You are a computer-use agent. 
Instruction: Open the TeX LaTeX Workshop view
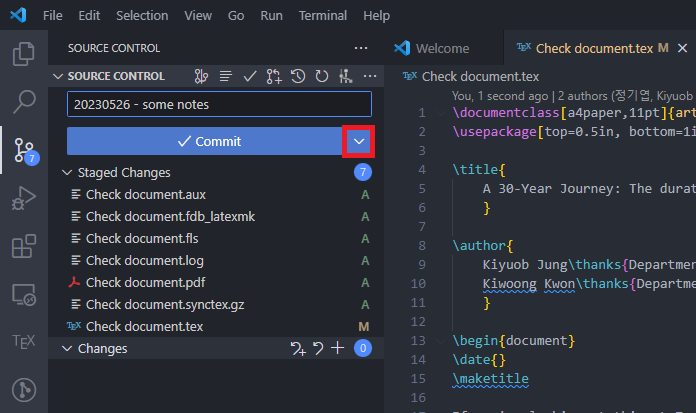click(24, 342)
